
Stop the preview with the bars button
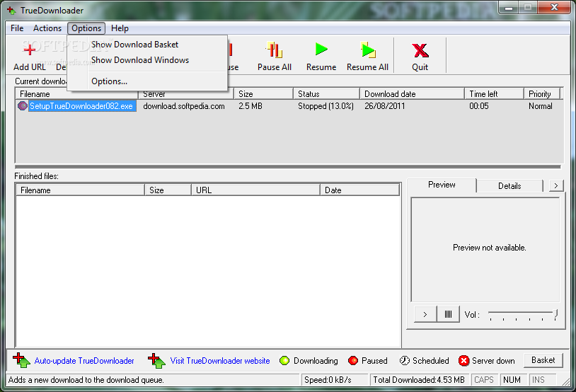pos(448,314)
